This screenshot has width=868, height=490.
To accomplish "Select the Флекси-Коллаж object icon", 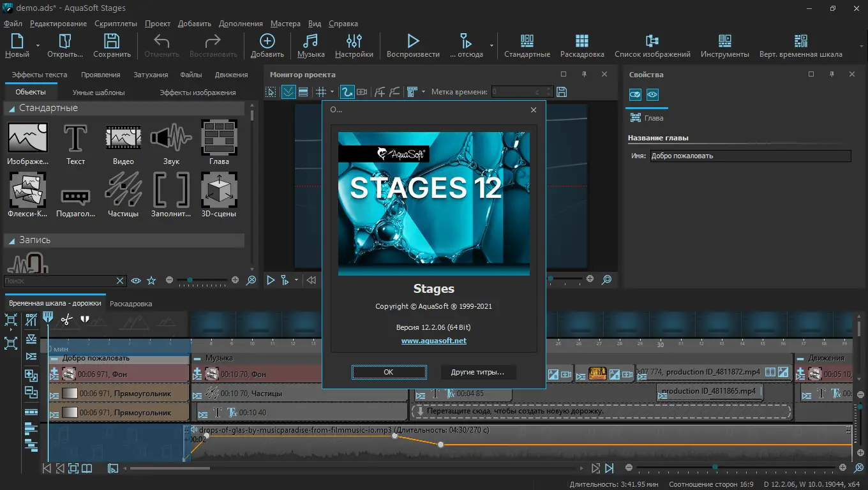I will (27, 189).
